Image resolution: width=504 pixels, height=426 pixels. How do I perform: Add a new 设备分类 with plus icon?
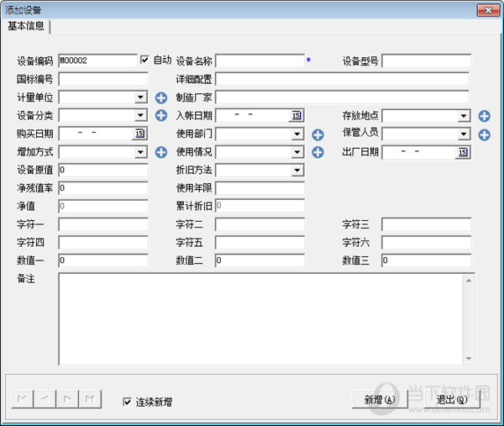pyautogui.click(x=161, y=115)
